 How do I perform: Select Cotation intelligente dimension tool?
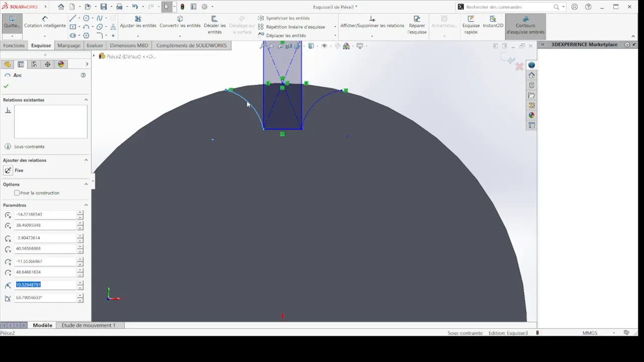click(45, 23)
